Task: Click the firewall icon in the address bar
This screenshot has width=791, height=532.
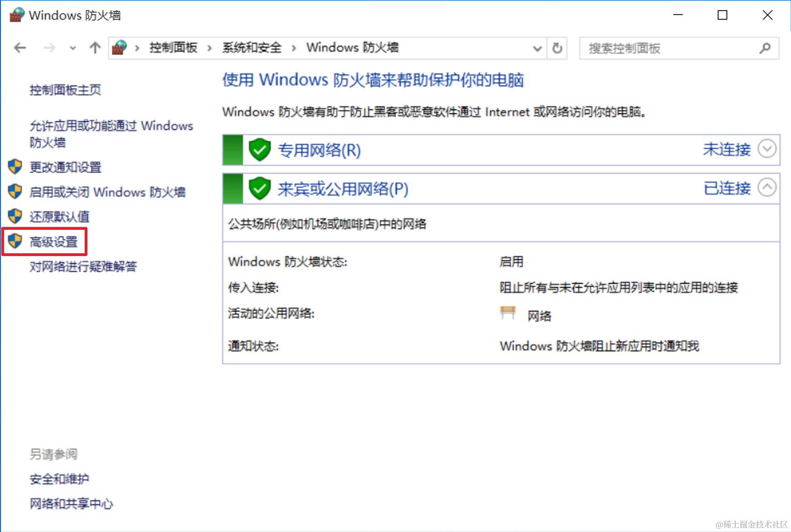Action: point(120,48)
